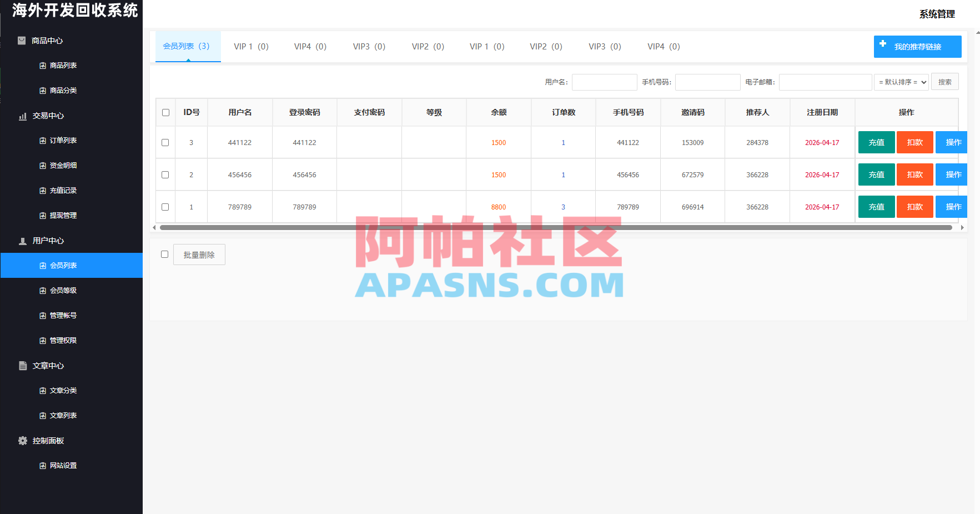
Task: Click the icon beside 会员等级
Action: point(43,291)
